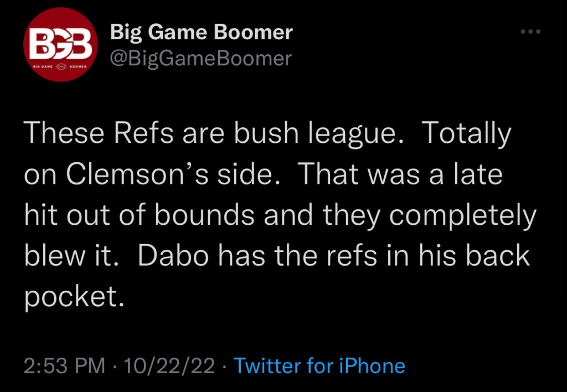Click the 2:53 PM timestamp
The image size is (567, 392).
point(64,366)
